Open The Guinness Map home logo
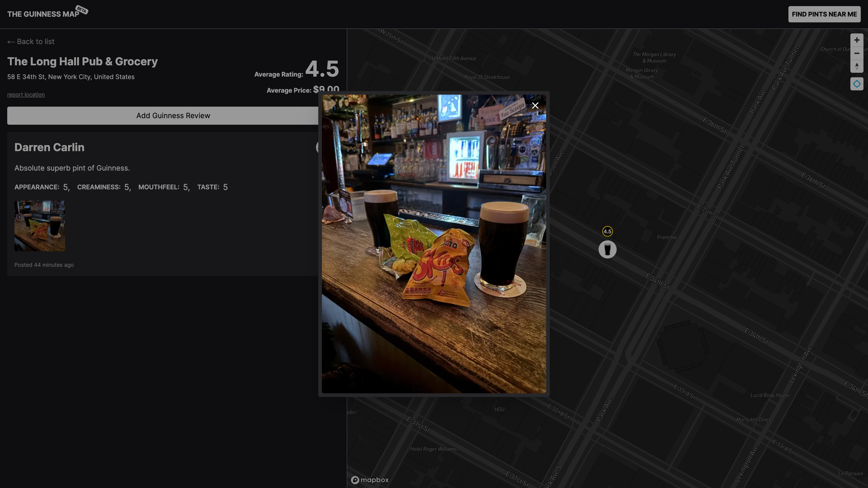 point(43,14)
